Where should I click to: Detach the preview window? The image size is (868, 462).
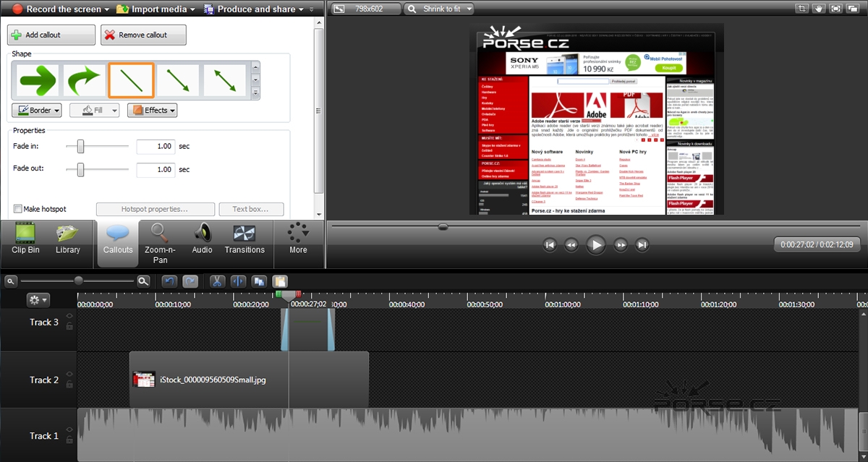(x=854, y=9)
